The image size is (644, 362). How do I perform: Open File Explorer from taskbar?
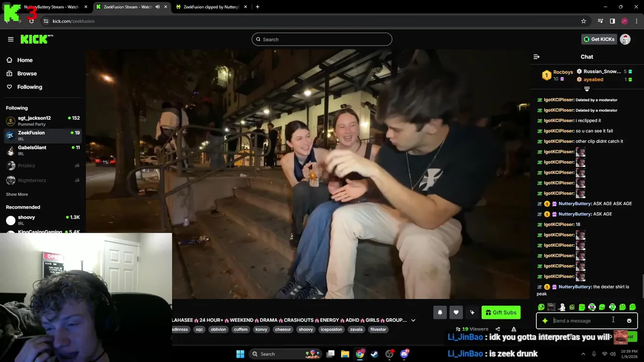[x=345, y=354]
